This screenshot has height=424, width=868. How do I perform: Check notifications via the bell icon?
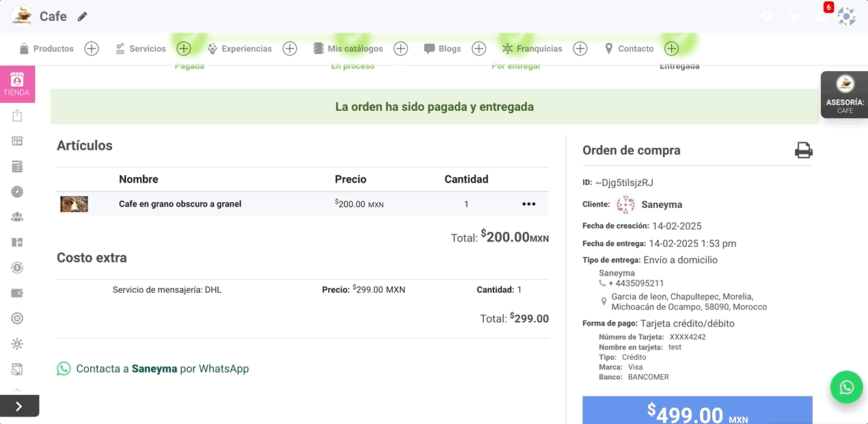coord(819,15)
